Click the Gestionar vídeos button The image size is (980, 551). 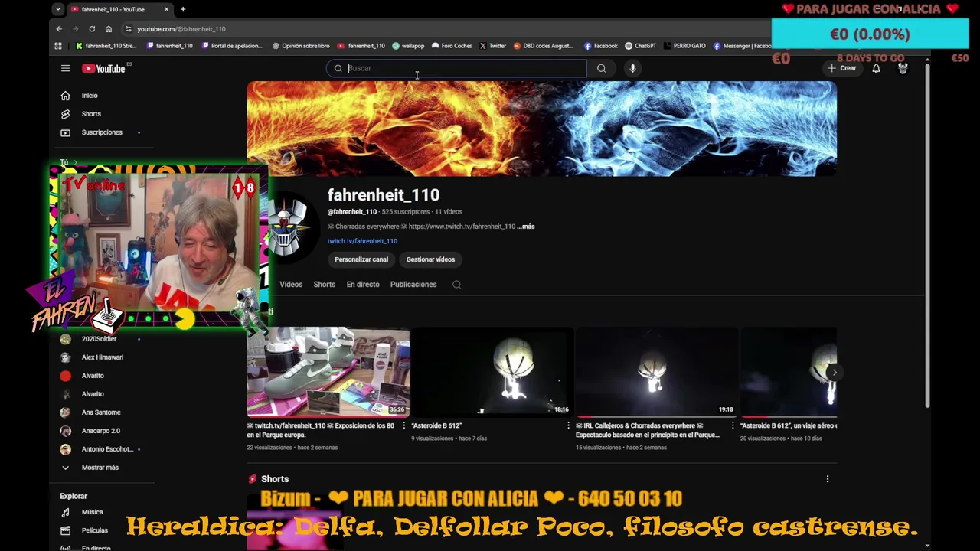tap(430, 259)
